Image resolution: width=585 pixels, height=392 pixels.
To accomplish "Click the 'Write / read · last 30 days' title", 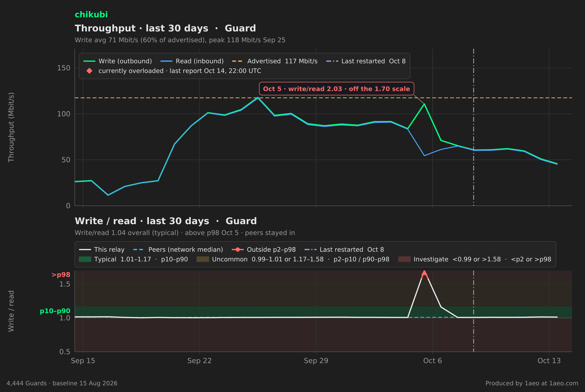I will tap(166, 221).
